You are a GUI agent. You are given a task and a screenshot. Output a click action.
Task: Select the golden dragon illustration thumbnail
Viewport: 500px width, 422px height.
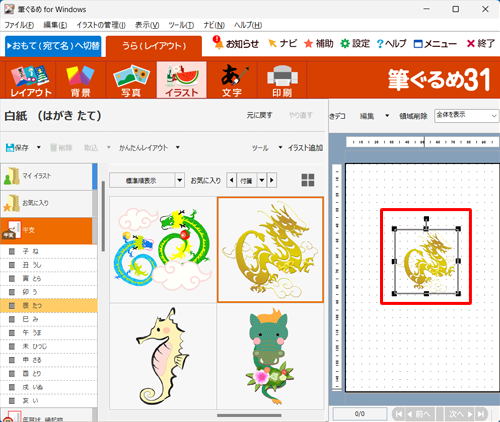270,250
